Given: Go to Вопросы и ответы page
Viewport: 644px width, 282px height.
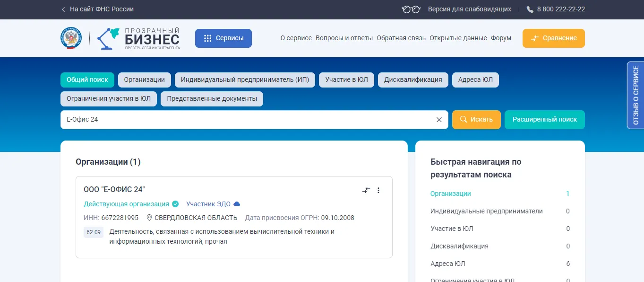Looking at the screenshot, I should click(x=344, y=38).
